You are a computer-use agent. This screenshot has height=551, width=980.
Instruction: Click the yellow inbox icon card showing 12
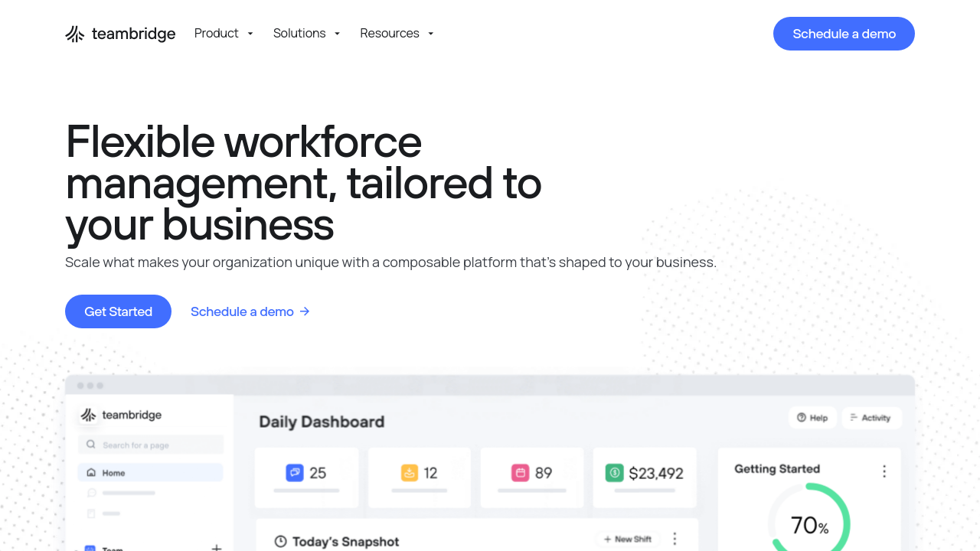pos(420,478)
